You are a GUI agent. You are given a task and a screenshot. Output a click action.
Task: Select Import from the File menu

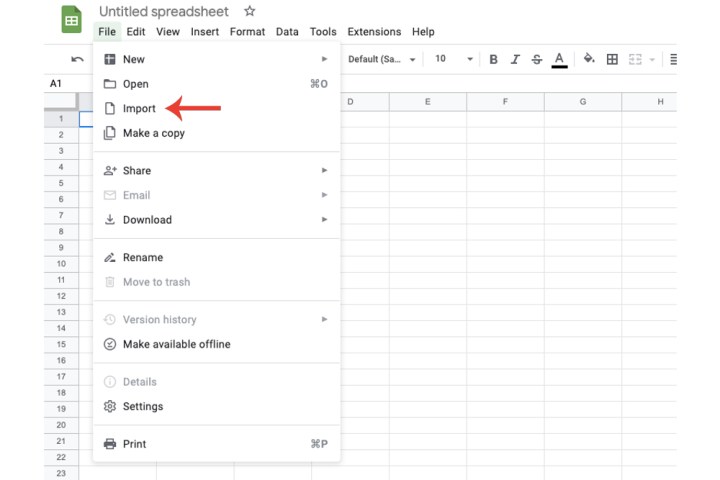pos(139,109)
